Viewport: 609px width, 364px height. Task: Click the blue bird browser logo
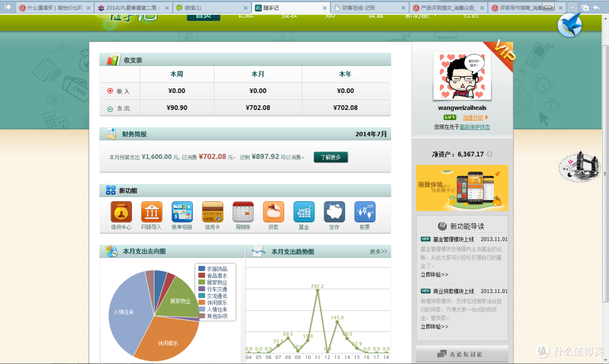click(570, 25)
